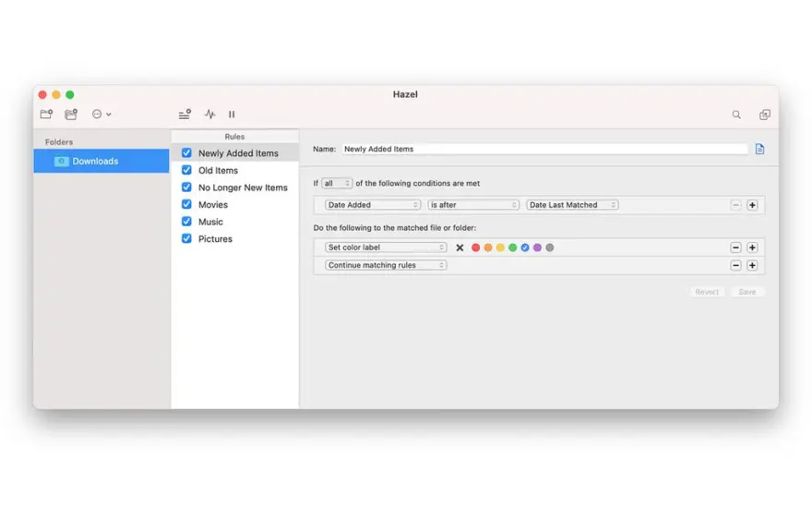The width and height of the screenshot is (812, 508).
Task: Click the overlapping windows icon at top right
Action: coord(764,115)
